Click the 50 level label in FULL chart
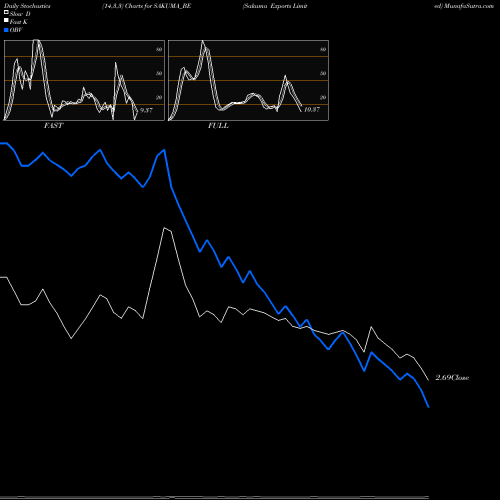This screenshot has height=500, width=500. [x=323, y=73]
